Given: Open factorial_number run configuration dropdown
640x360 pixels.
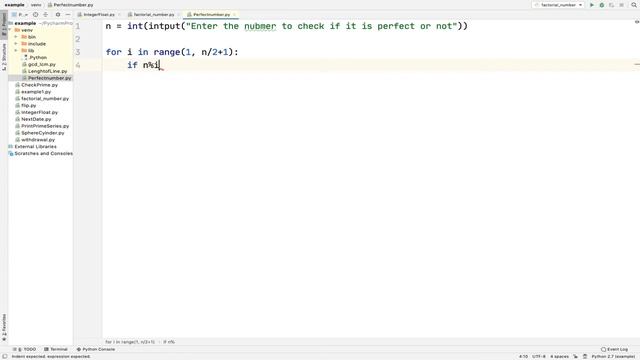Looking at the screenshot, I should [558, 5].
